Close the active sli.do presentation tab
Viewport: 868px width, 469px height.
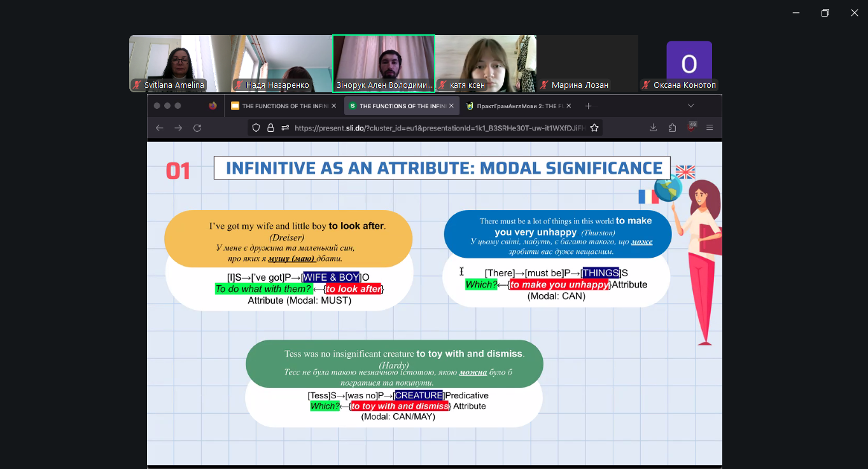[451, 106]
